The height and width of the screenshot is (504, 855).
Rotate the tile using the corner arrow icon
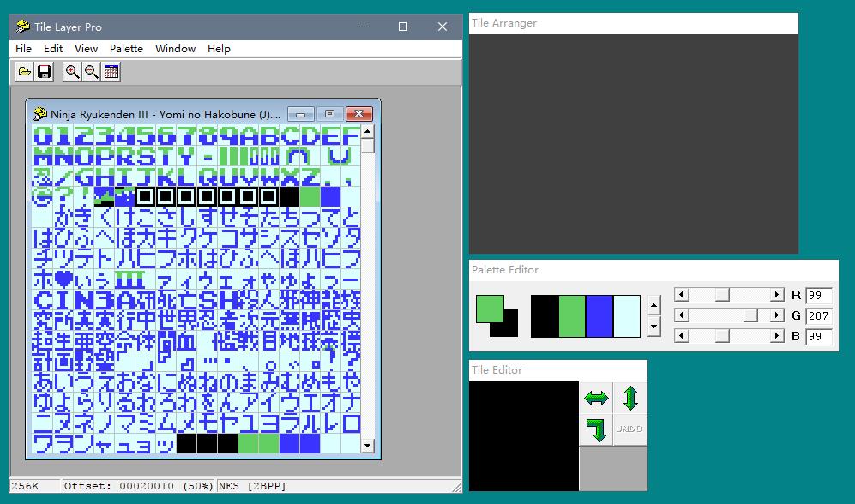point(597,429)
